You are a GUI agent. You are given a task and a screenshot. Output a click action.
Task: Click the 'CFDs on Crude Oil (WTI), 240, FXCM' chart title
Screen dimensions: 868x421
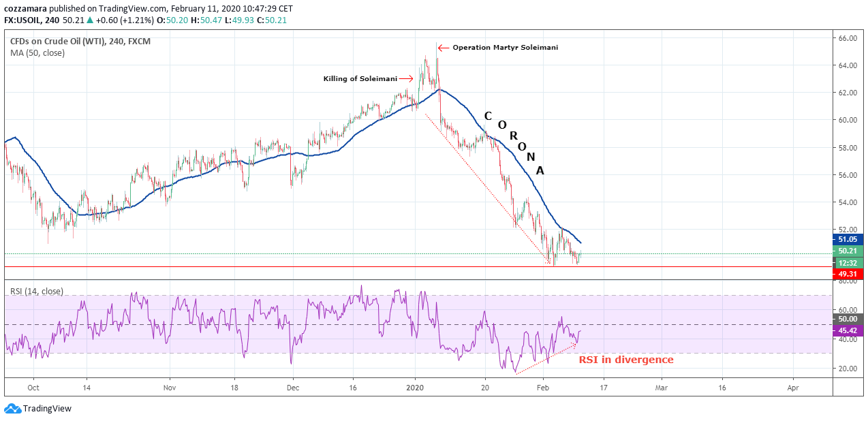[x=80, y=41]
